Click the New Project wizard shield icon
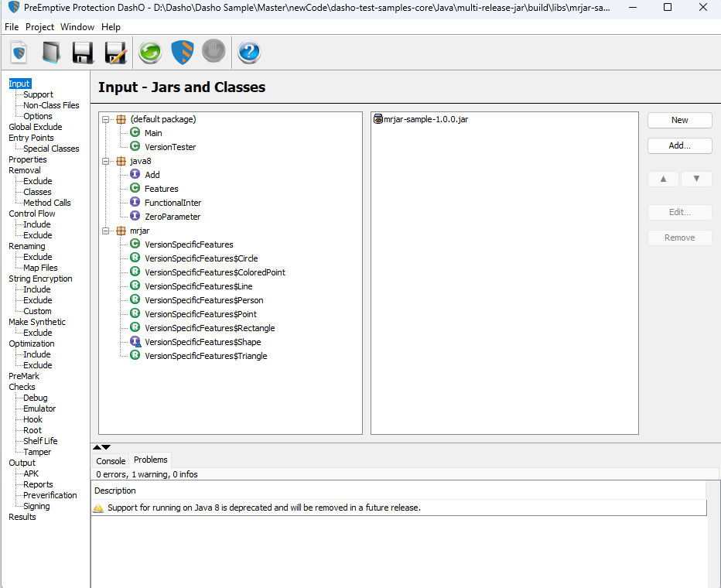Screen dimensions: 721x588 [x=19, y=52]
